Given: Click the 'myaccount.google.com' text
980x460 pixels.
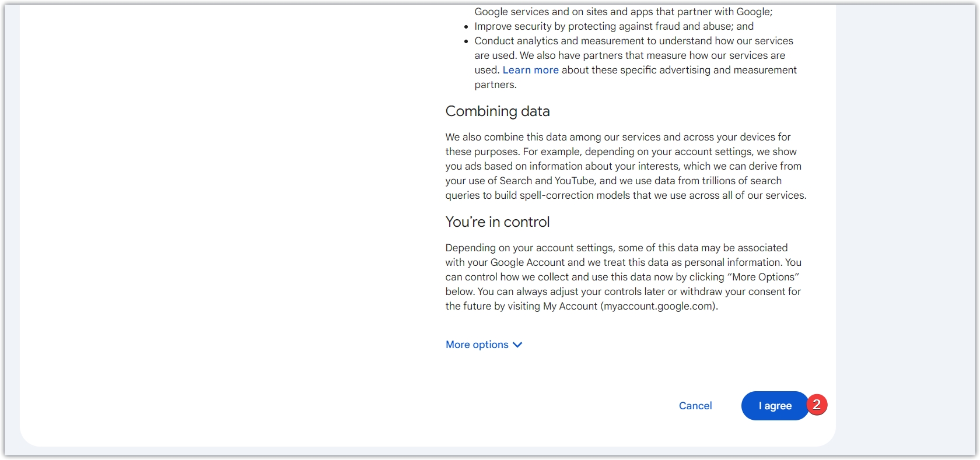Looking at the screenshot, I should click(659, 306).
